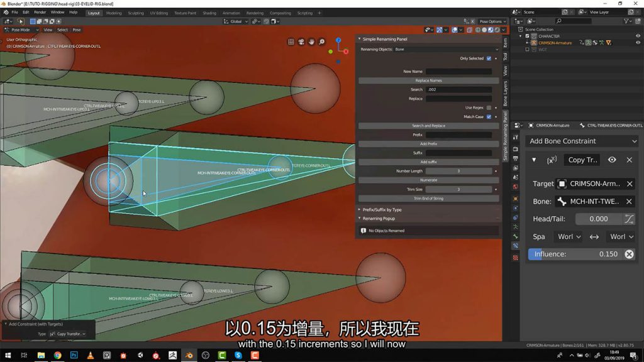Select wireframe viewport shading
This screenshot has height=362, width=644.
pyautogui.click(x=478, y=30)
